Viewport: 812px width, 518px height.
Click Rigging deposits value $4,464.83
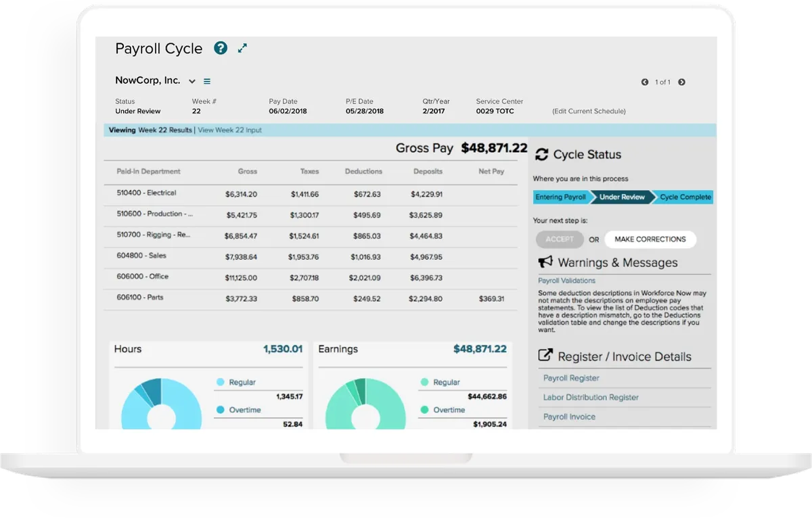pos(426,237)
